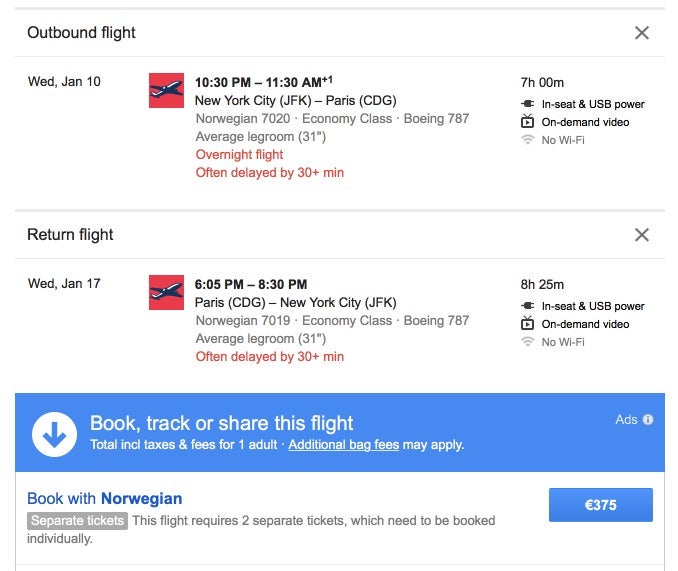This screenshot has height=571, width=678.
Task: Remove the Return flight with X icon
Action: click(x=642, y=235)
